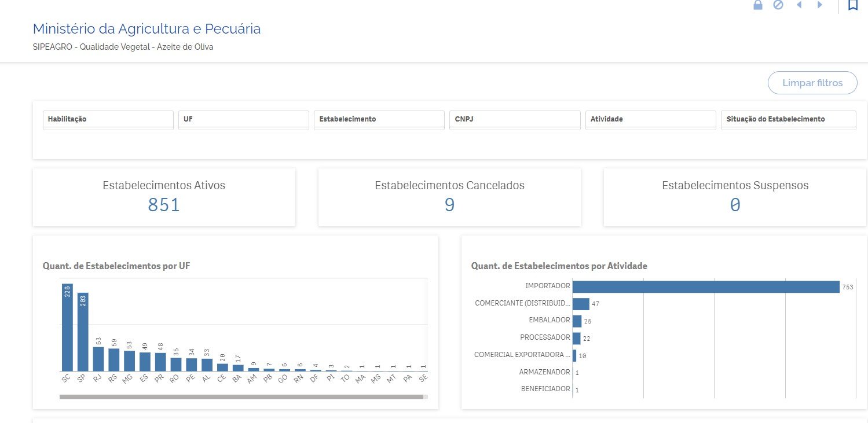
Task: Click the IMPORTADOR bar in activity chart
Action: [705, 287]
